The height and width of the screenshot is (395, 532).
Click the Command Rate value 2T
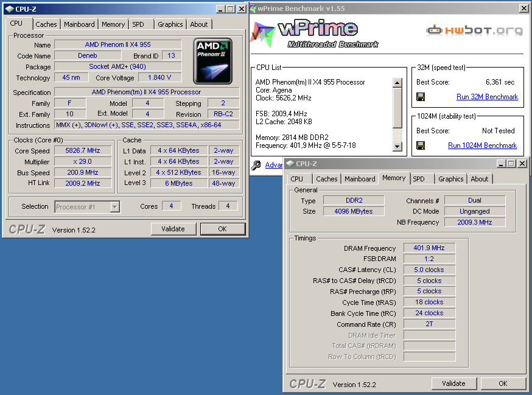click(x=429, y=324)
